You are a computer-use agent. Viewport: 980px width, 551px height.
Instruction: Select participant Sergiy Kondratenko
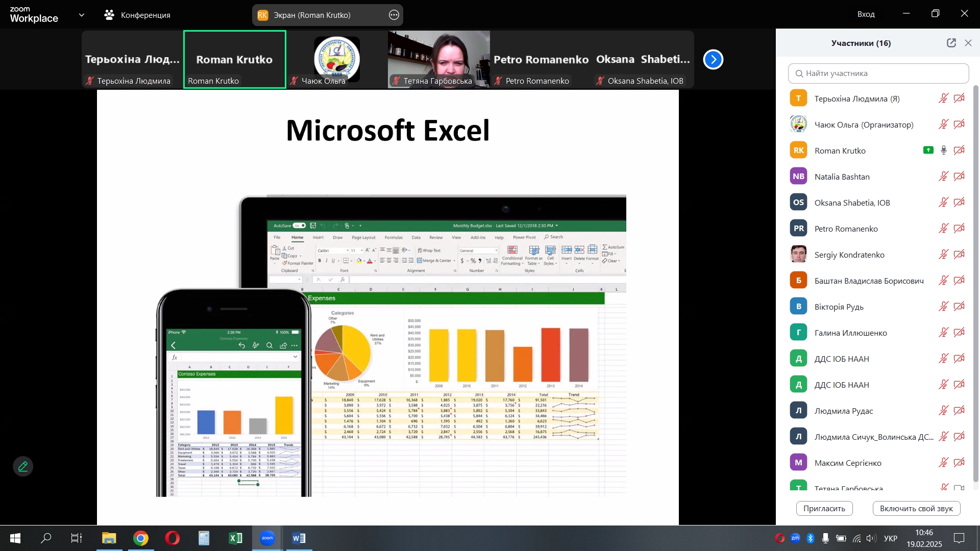(878, 255)
